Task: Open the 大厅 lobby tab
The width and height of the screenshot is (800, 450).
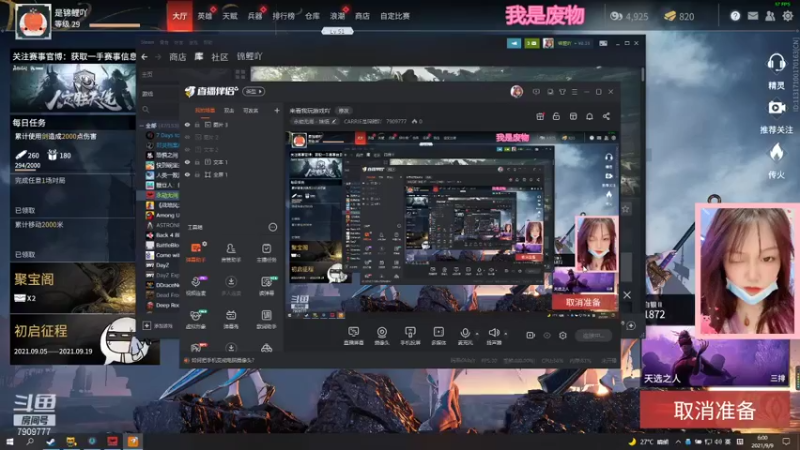Action: pos(179,16)
